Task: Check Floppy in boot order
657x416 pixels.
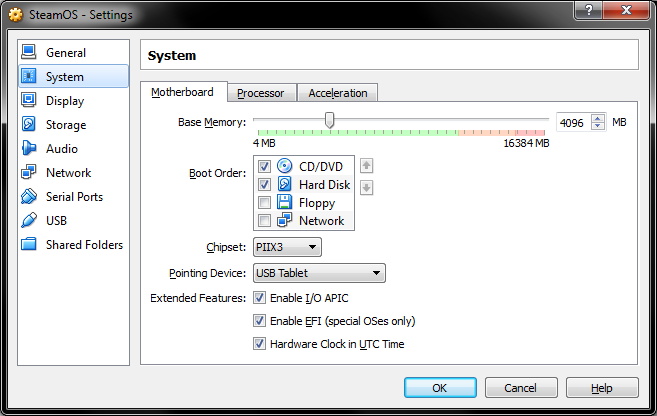Action: click(264, 202)
